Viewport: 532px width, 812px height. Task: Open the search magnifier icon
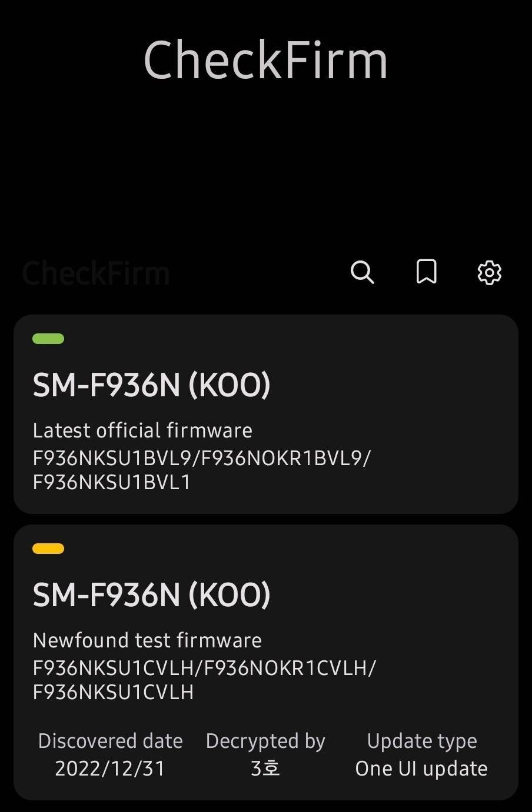tap(362, 272)
